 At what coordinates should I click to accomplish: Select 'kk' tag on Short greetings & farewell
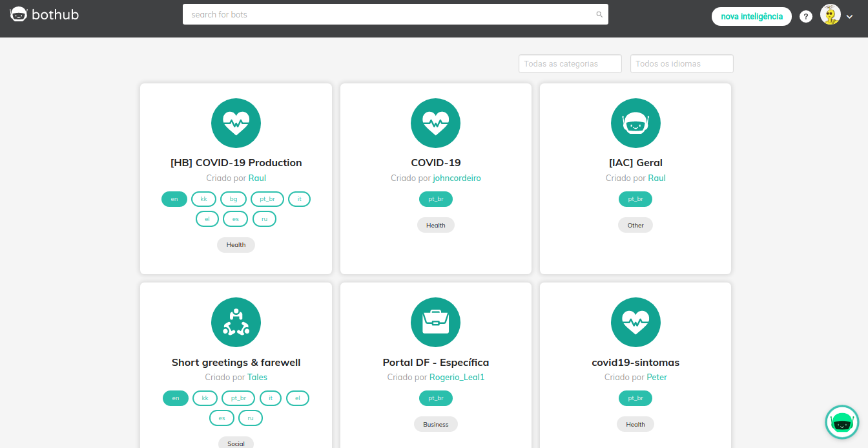click(205, 398)
